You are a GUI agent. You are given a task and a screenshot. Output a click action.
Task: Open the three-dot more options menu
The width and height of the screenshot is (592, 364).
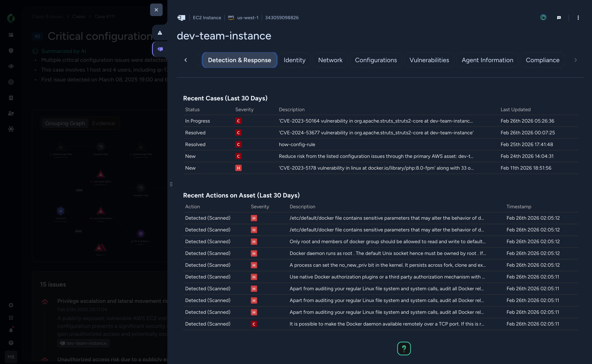pos(578,18)
